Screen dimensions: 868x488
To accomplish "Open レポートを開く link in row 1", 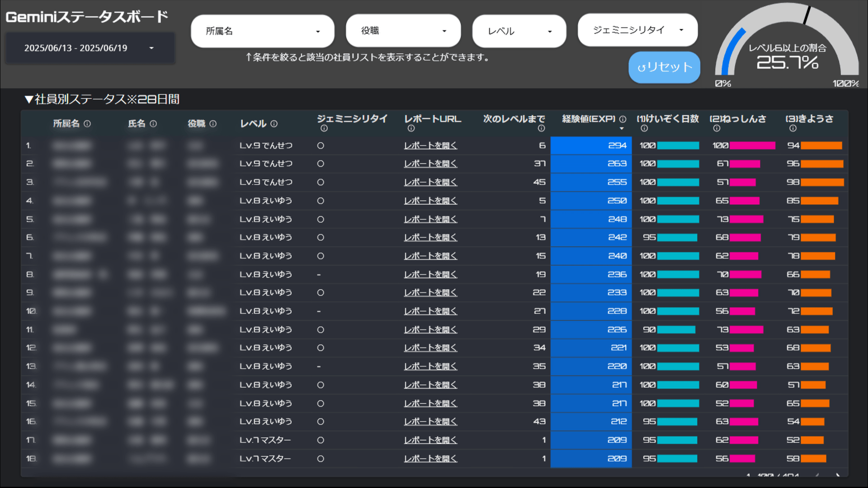I will pos(430,145).
